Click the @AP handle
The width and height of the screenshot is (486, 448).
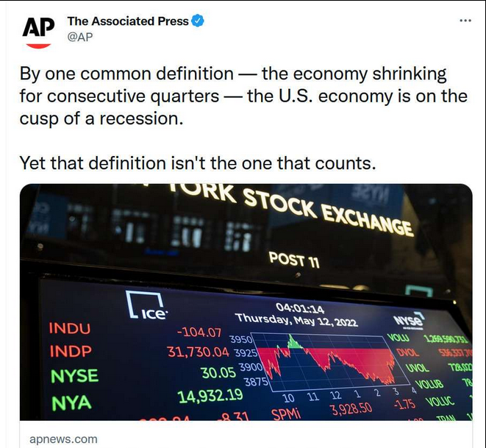click(80, 36)
